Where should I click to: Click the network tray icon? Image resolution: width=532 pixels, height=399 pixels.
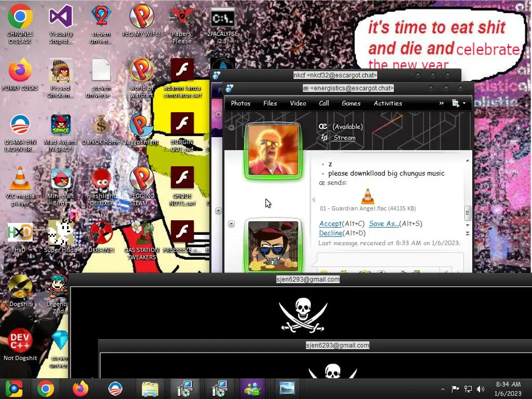(468, 389)
